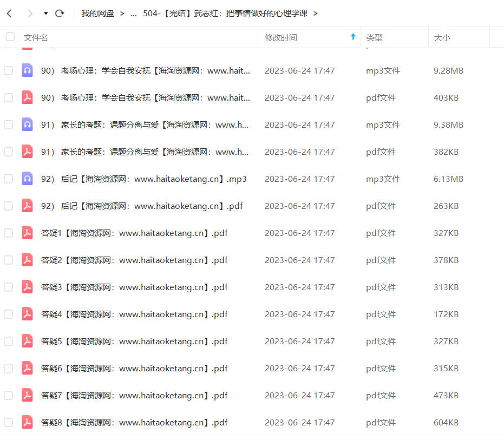Screen dimensions: 504x446
Task: Check the box for 90) 考场心理 mp3 file
Action: click(8, 71)
